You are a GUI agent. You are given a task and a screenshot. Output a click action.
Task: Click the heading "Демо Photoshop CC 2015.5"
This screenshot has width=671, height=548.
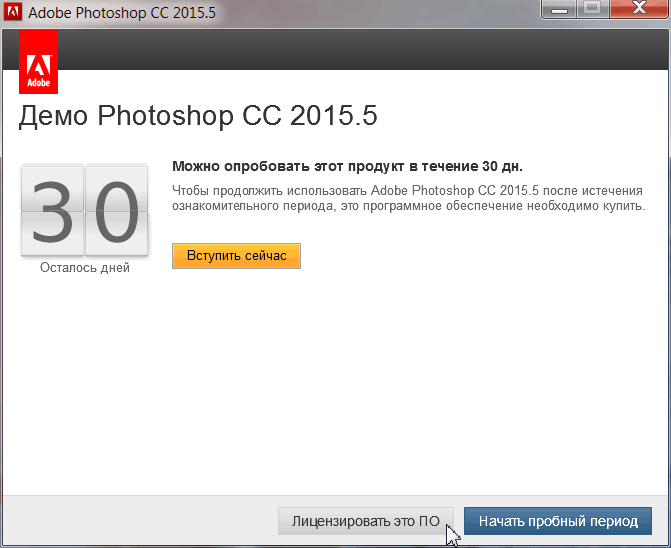[x=198, y=116]
